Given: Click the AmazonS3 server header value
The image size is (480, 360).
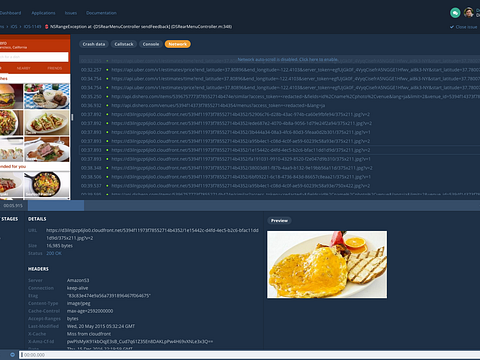Looking at the screenshot, I should (78, 280).
